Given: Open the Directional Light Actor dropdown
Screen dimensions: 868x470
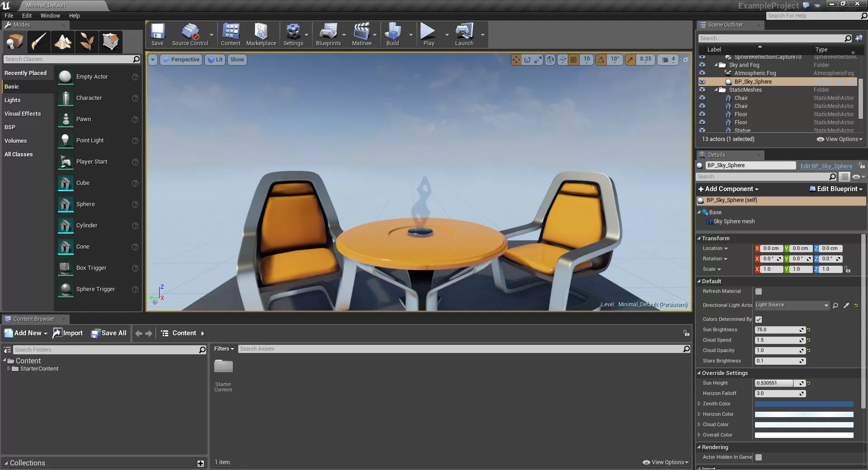Looking at the screenshot, I should click(792, 305).
